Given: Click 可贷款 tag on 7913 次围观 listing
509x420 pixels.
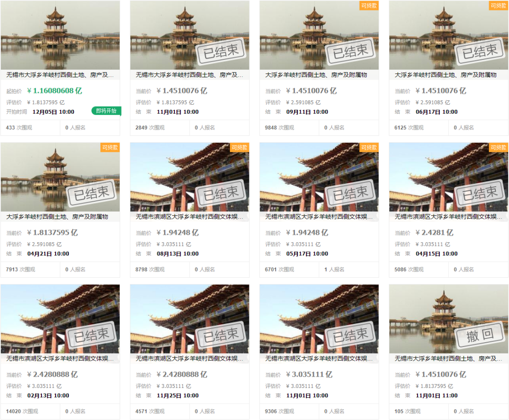Looking at the screenshot, I should (x=110, y=148).
